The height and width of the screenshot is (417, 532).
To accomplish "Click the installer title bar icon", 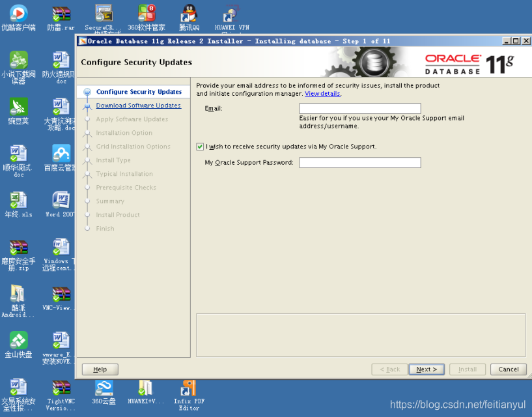I will tap(83, 41).
